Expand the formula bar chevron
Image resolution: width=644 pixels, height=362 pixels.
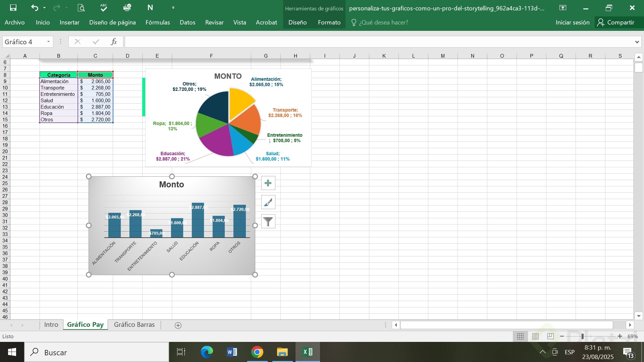click(637, 42)
